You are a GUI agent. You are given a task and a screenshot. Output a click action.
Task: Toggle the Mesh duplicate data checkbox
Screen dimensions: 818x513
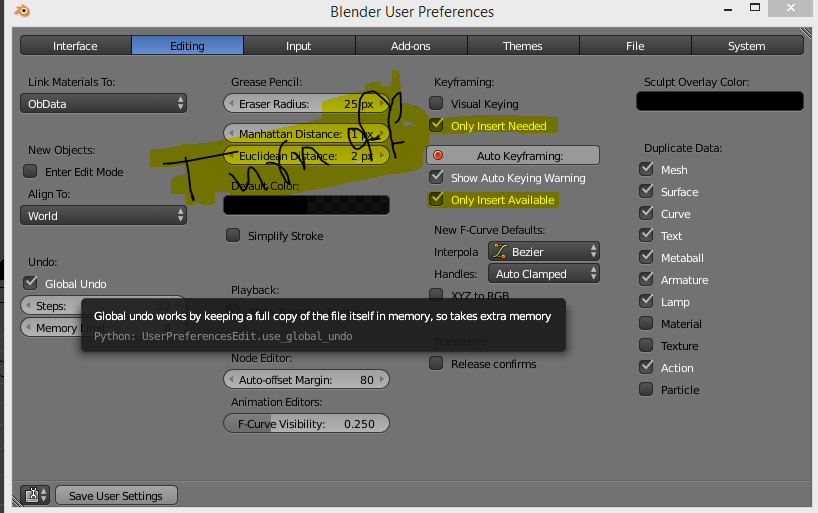click(x=646, y=169)
